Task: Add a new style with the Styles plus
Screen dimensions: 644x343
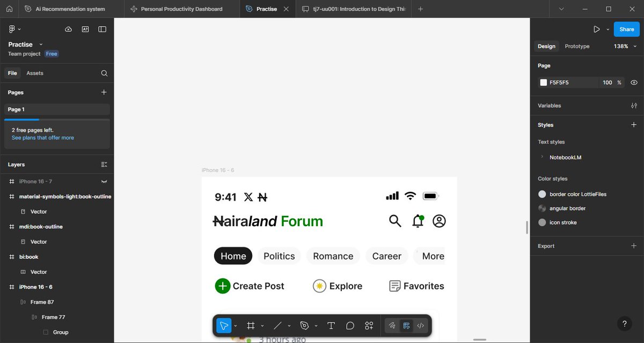Action: point(634,125)
